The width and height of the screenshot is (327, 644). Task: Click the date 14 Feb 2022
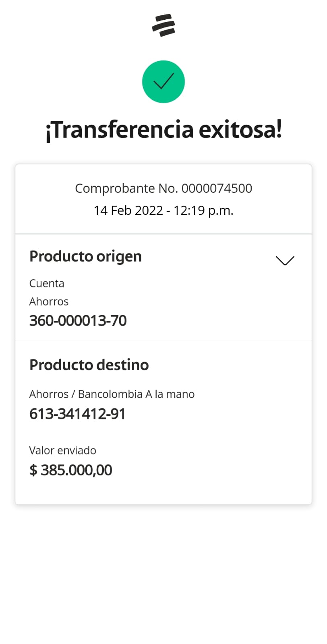[128, 211]
